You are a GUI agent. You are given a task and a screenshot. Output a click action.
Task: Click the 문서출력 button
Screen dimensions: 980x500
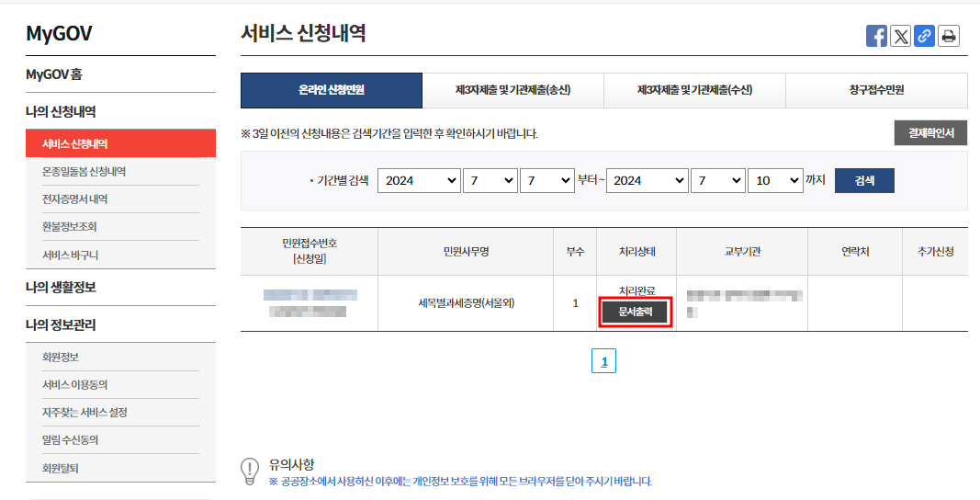(635, 312)
